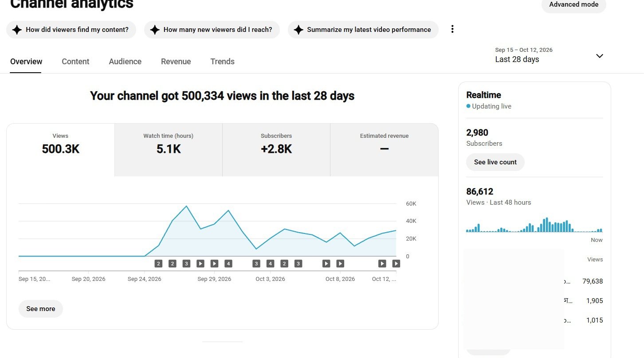Expand the Last 28 days date range chevron
The height and width of the screenshot is (358, 644).
coord(600,56)
